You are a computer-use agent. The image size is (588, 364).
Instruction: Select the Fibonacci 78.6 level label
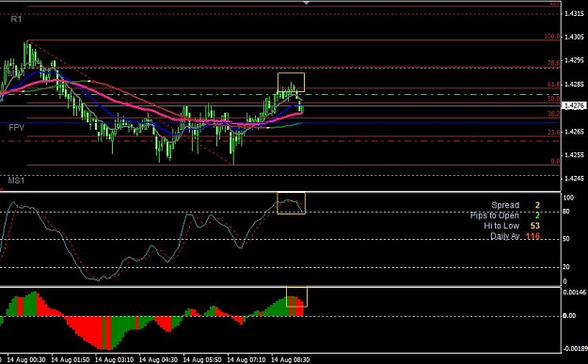(x=553, y=63)
